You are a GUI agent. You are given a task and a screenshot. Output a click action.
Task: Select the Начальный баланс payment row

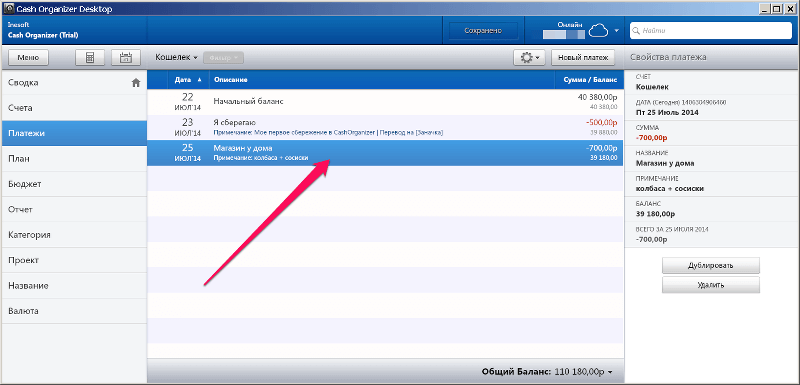[385, 102]
